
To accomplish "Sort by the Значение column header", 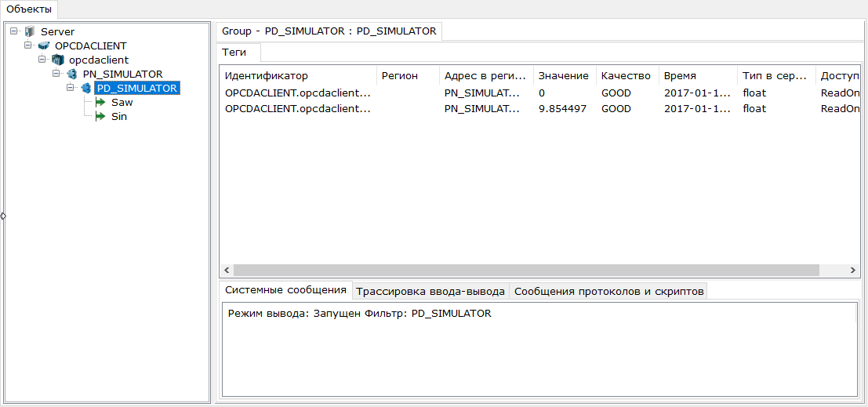I will [565, 76].
